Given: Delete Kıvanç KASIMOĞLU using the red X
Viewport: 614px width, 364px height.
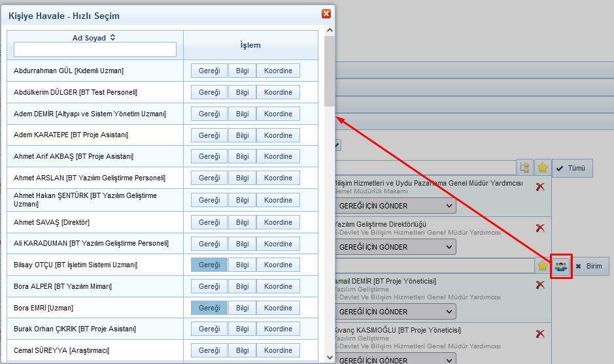Looking at the screenshot, I should (x=540, y=334).
